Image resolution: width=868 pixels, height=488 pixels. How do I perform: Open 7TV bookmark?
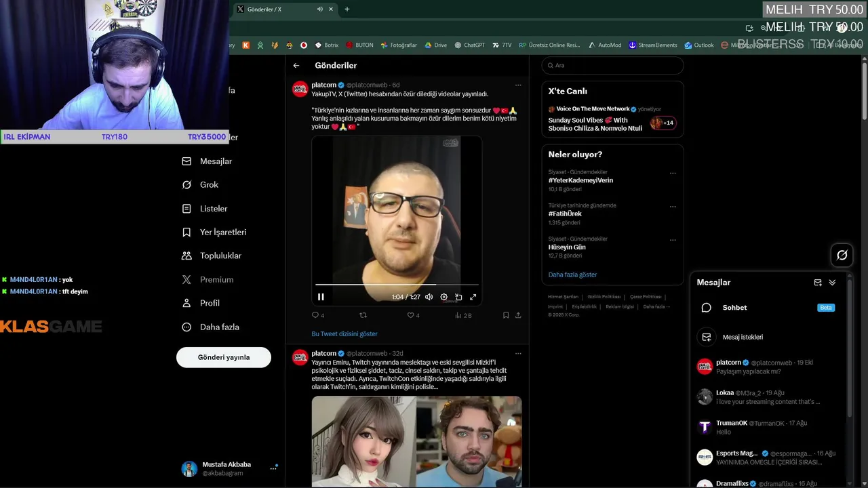click(x=502, y=45)
